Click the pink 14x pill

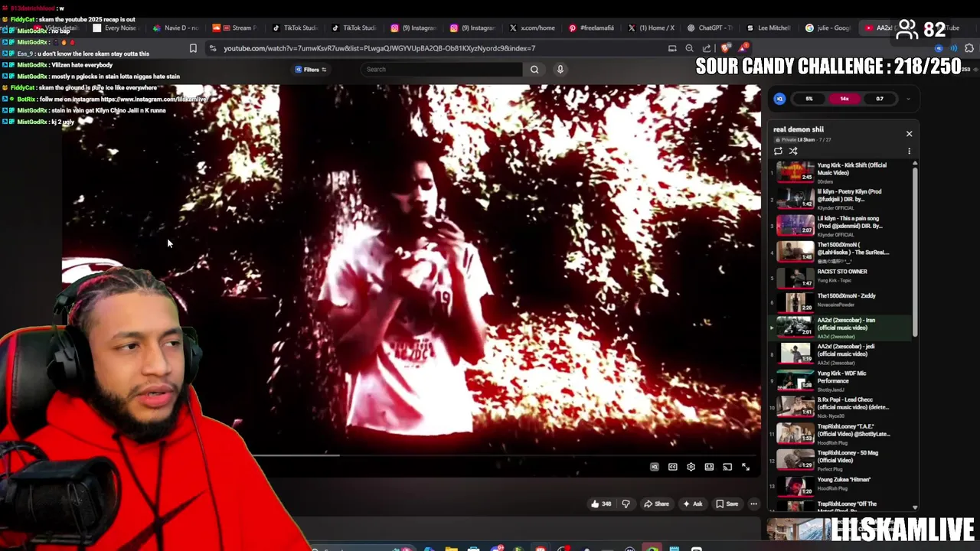click(x=844, y=99)
